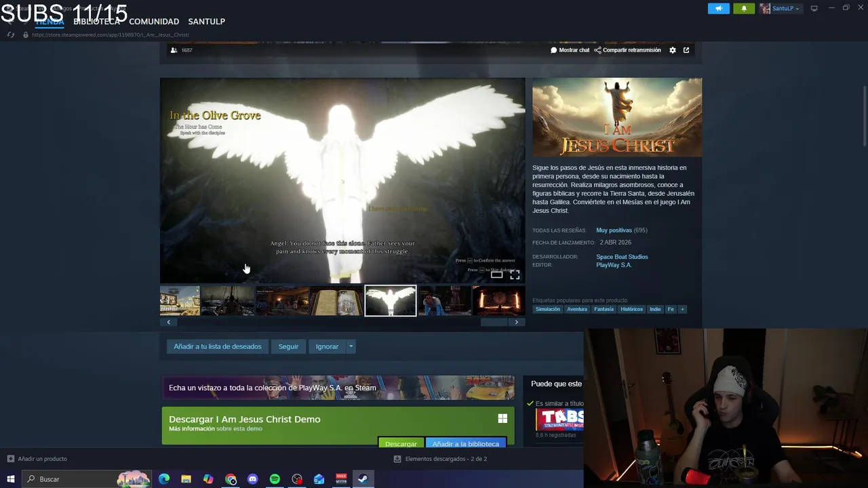This screenshot has width=868, height=488.
Task: Click the Indie tag
Action: (655, 309)
